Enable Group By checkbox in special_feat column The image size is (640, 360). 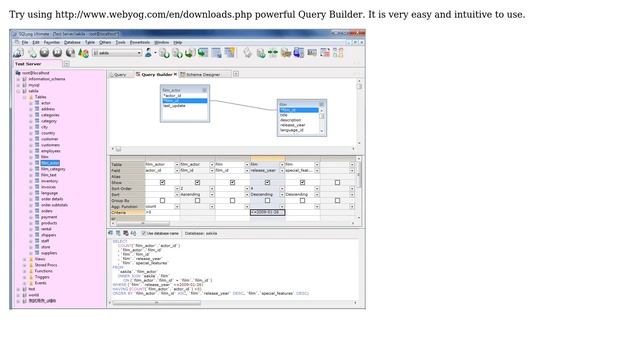pos(302,200)
